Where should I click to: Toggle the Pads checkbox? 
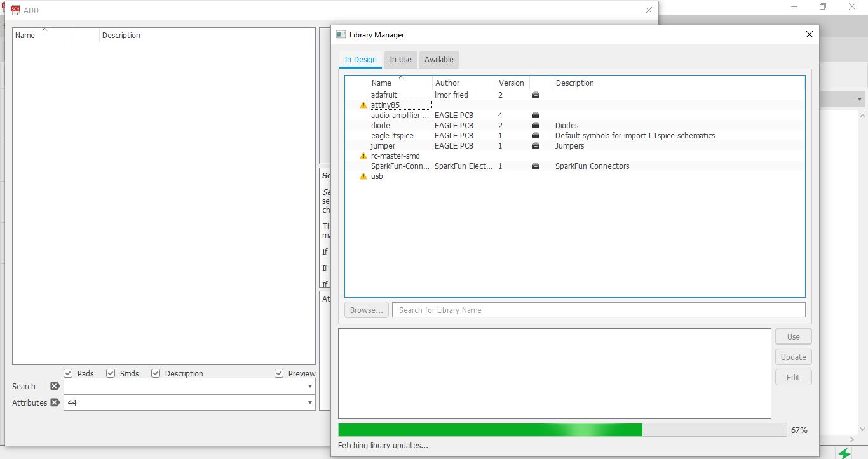coord(69,373)
